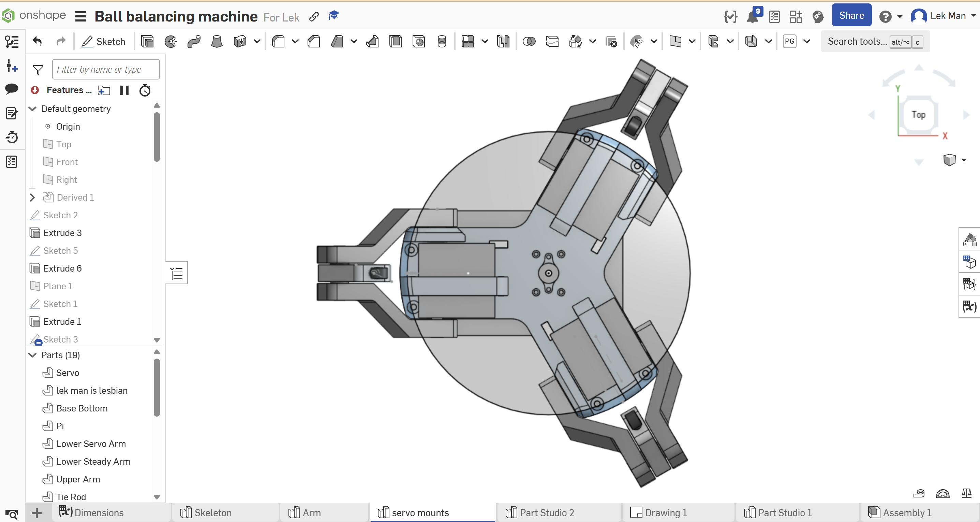This screenshot has width=980, height=522.
Task: Click the Boolean tool icon
Action: [x=529, y=42]
